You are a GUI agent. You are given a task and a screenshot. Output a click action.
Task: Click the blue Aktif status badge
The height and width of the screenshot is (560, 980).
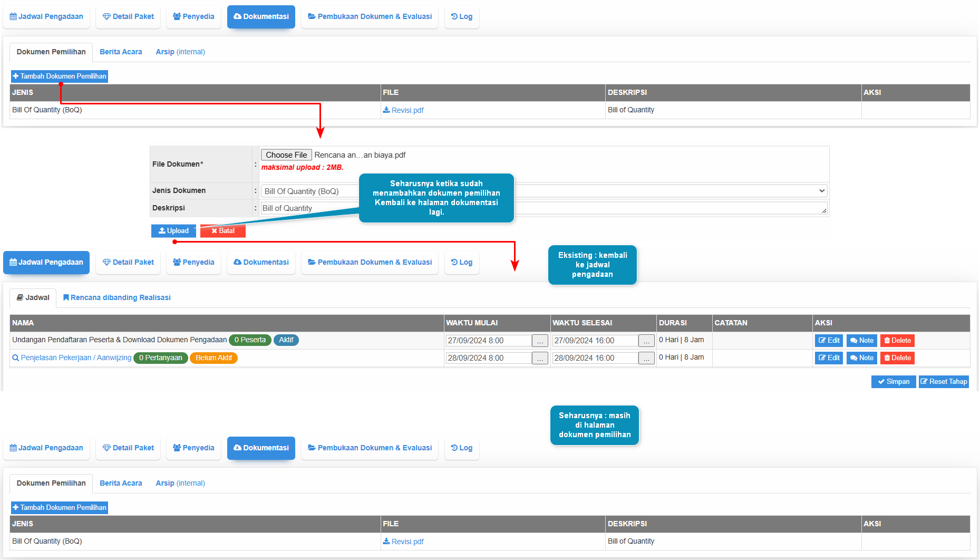[x=286, y=340]
